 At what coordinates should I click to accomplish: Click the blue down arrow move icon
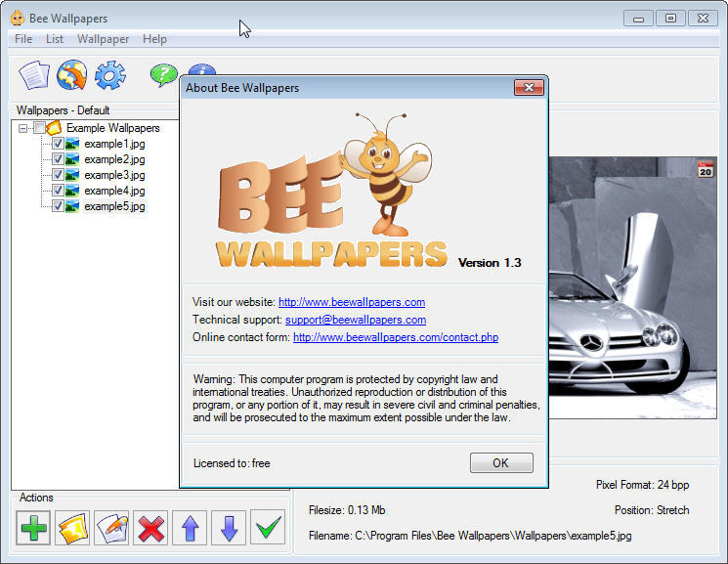point(229,528)
